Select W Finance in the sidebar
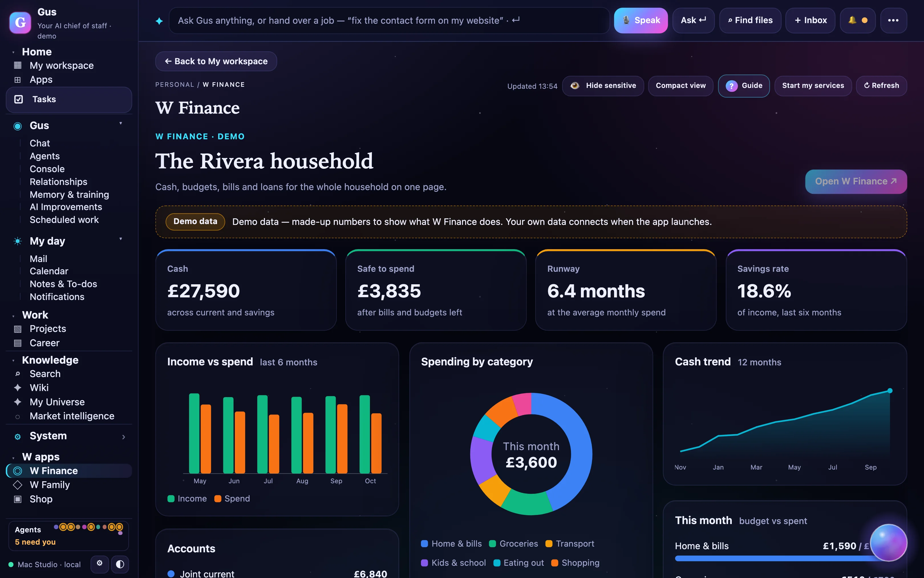 pos(69,471)
